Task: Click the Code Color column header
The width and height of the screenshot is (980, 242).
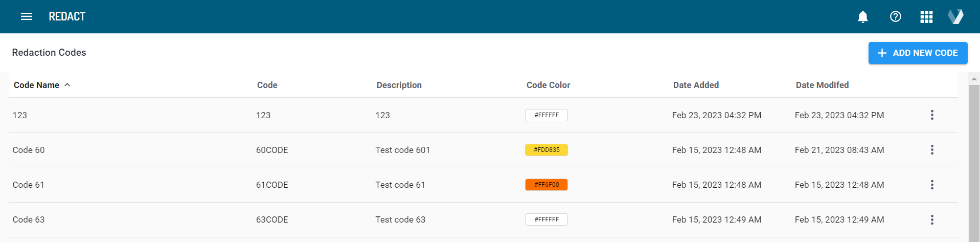Action: click(x=548, y=85)
